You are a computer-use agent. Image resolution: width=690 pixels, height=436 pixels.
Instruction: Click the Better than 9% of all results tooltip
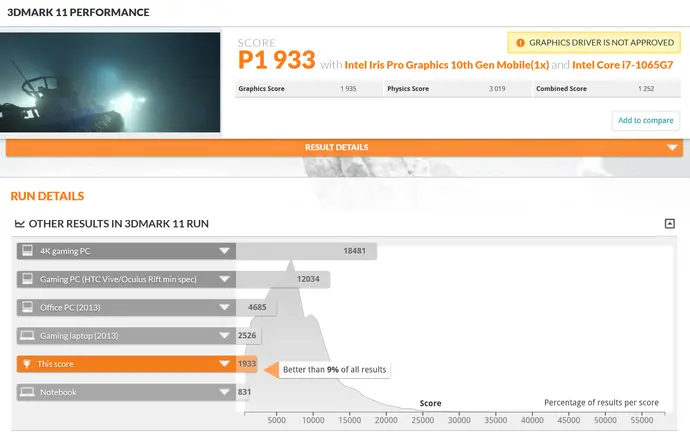(334, 370)
